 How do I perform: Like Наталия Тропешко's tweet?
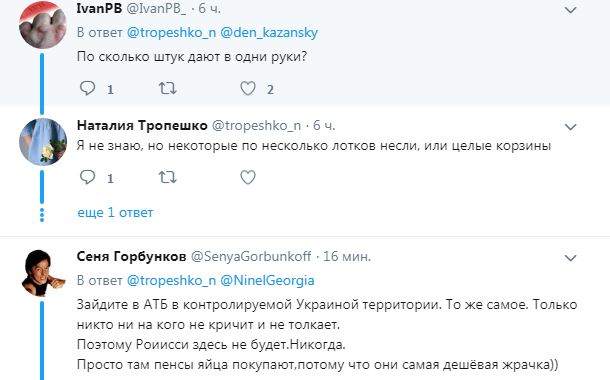248,177
